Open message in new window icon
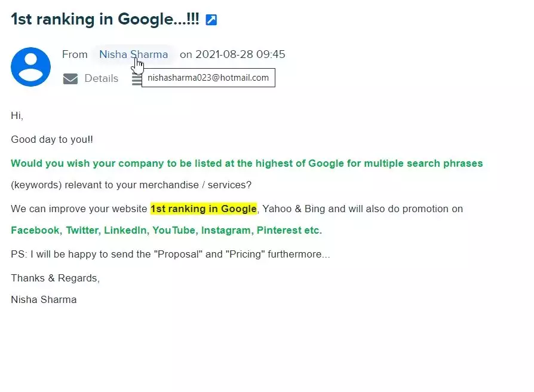The image size is (534, 392). (x=211, y=20)
